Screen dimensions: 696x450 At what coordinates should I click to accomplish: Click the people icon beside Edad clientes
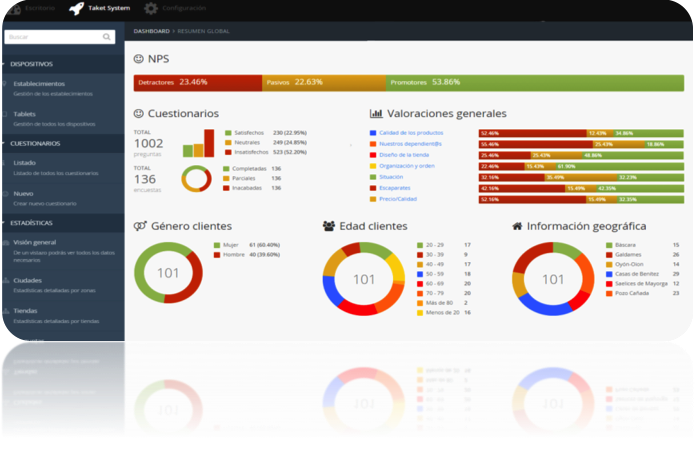[x=329, y=226]
